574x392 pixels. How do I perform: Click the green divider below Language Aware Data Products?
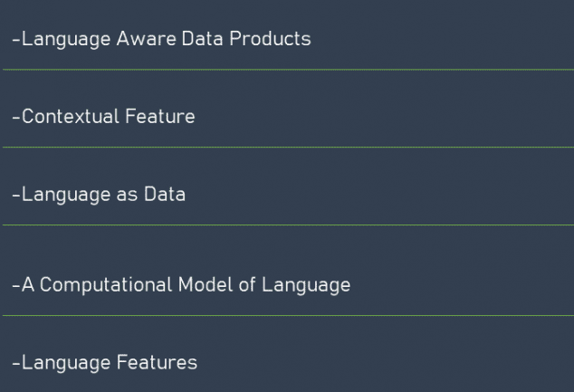(288, 70)
